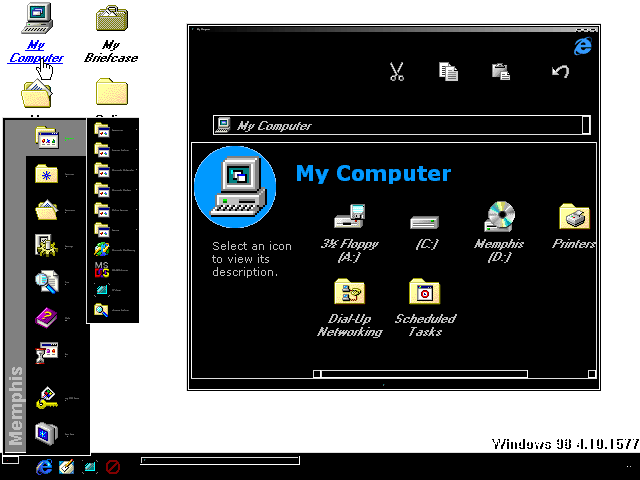Select the (C:) hard drive icon
Viewport: 640px width, 480px height.
tap(426, 233)
